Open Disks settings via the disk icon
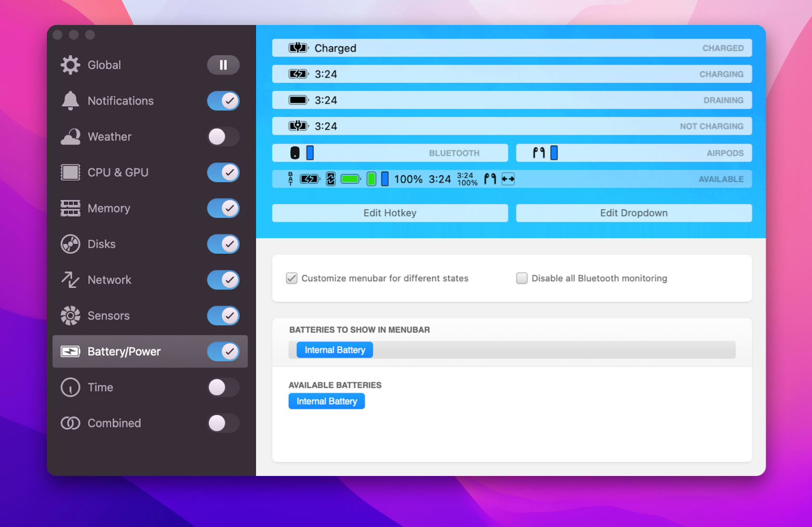 (x=70, y=244)
